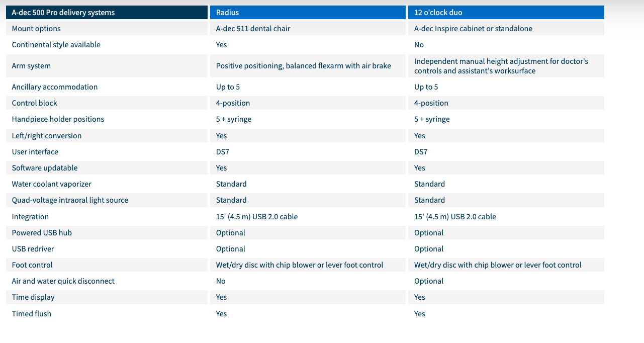Click the "User interface" row label
This screenshot has height=343, width=644.
tap(35, 152)
